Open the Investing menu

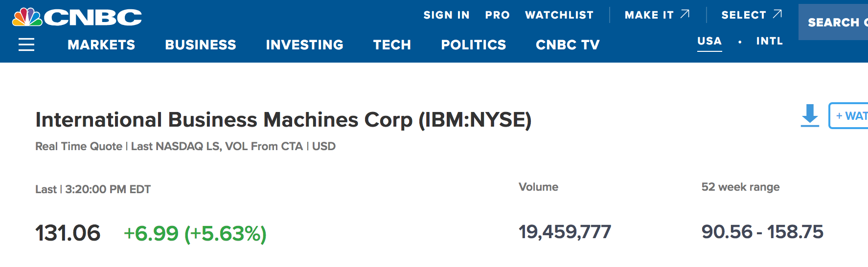click(x=304, y=45)
